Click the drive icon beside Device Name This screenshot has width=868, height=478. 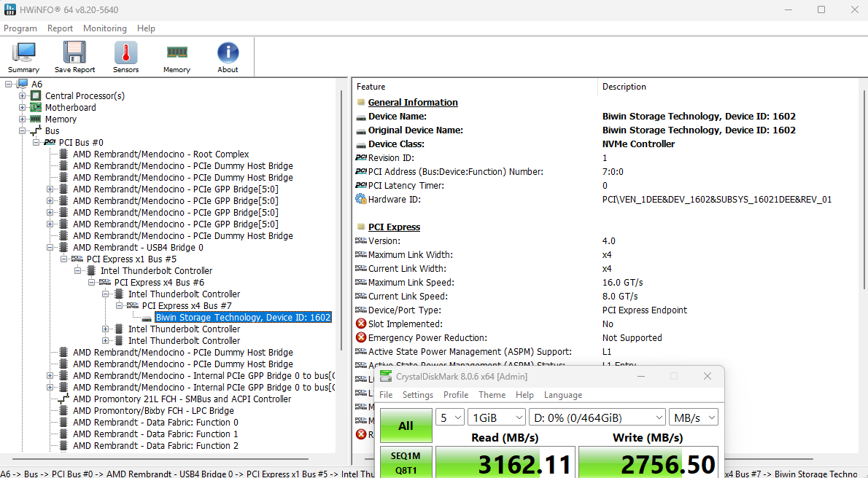click(x=361, y=117)
